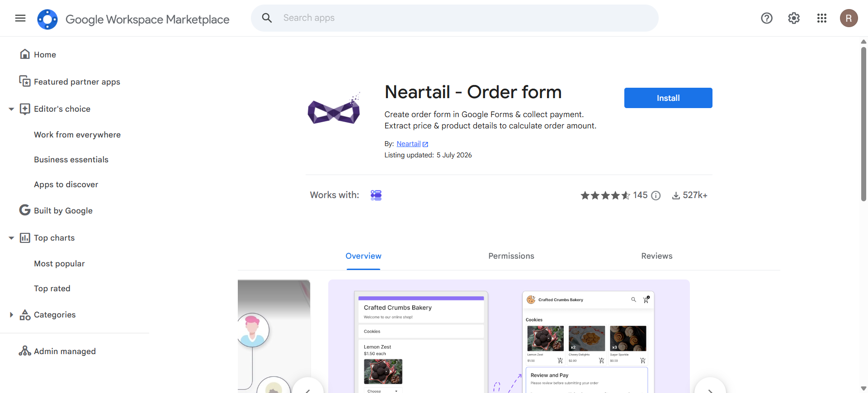The height and width of the screenshot is (393, 868).
Task: Open Top charts category
Action: pyautogui.click(x=54, y=238)
